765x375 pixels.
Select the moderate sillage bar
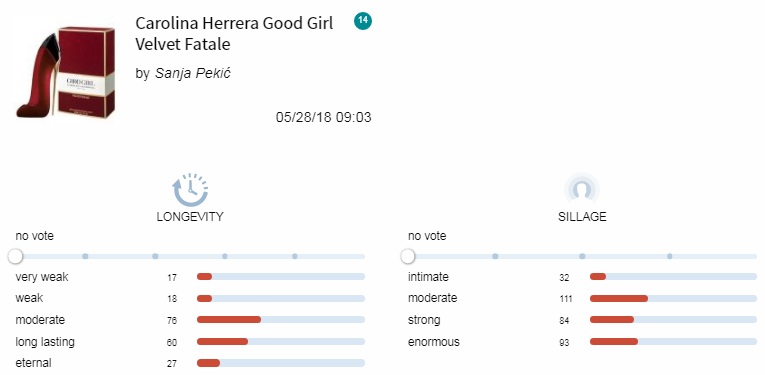coord(673,298)
